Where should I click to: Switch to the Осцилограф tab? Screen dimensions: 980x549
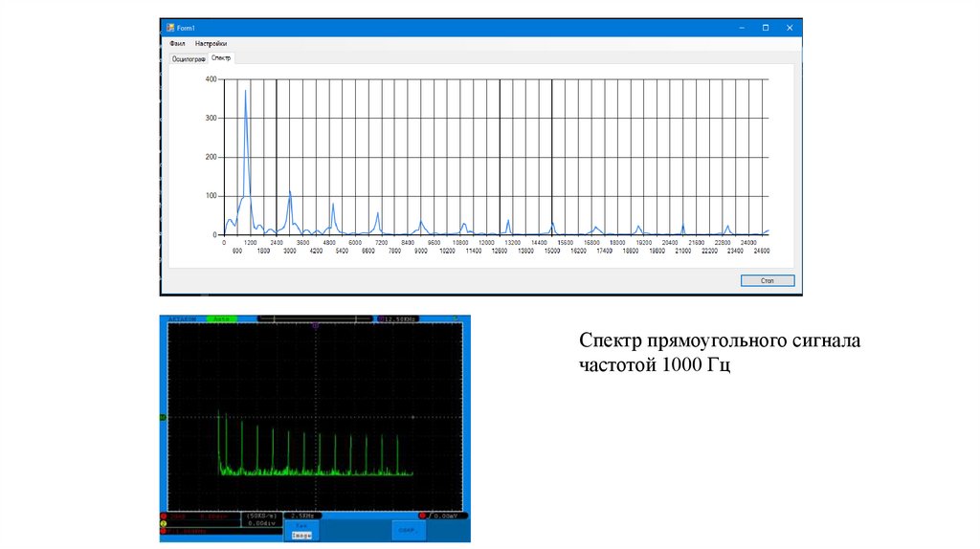(189, 58)
